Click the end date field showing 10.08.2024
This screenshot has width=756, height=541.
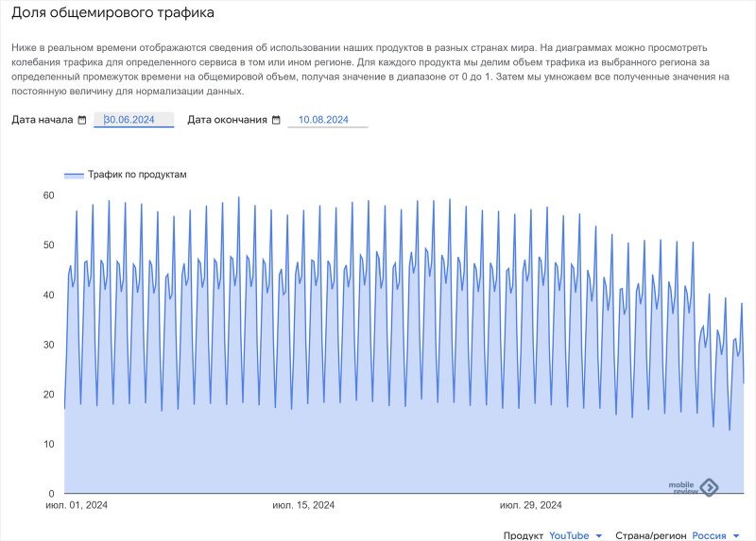324,120
